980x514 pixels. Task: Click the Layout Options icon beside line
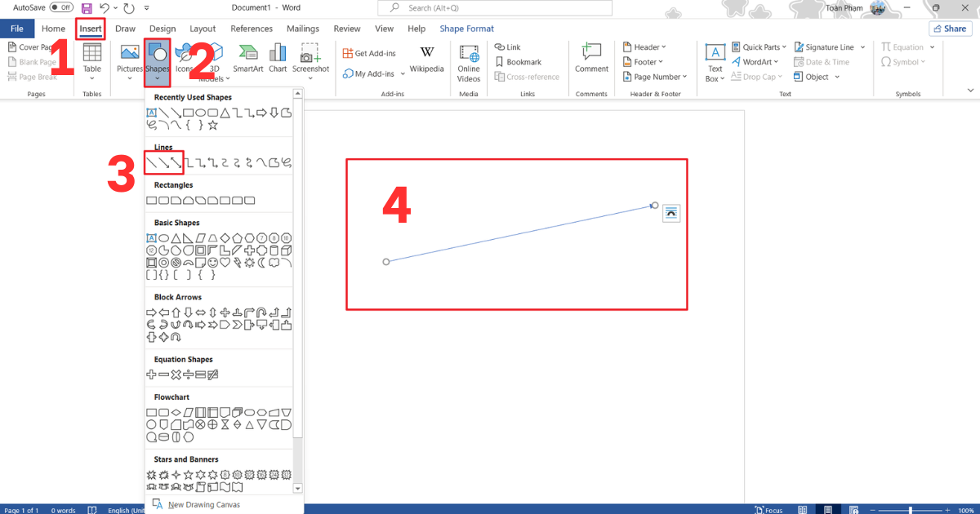point(670,213)
